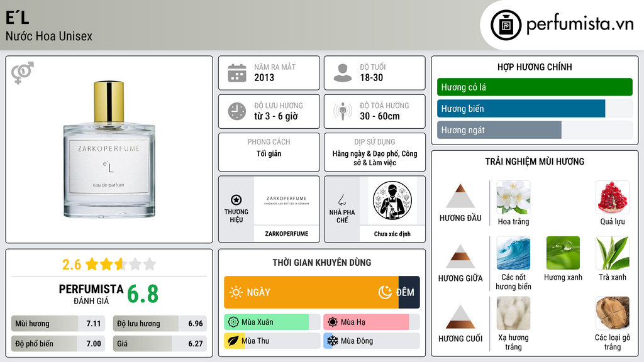Click the snowflake icon for Mùa Đông
644x362 pixels.
(333, 341)
